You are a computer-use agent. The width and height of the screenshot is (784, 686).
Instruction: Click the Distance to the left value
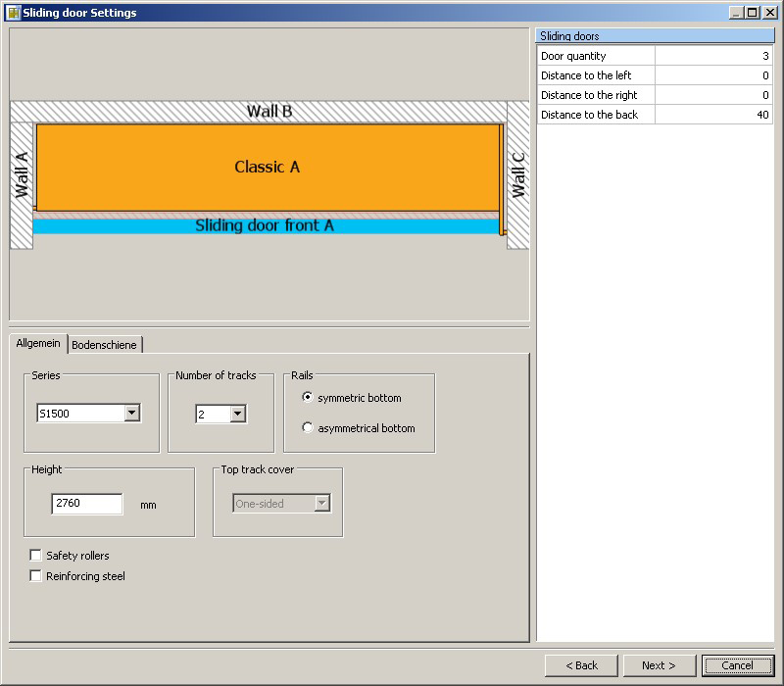(x=713, y=75)
